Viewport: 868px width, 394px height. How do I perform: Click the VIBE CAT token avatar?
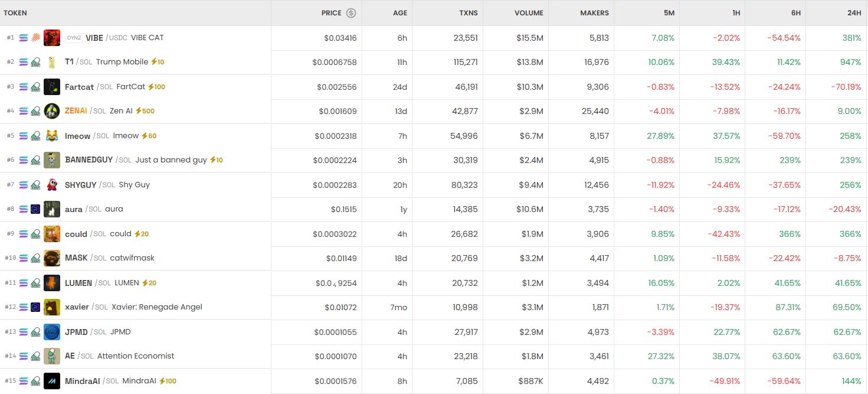coord(52,38)
